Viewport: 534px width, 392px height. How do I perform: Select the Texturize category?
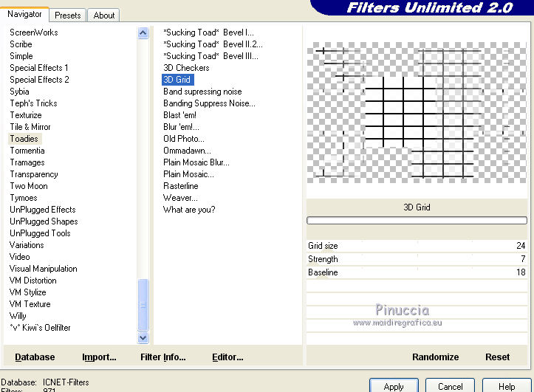[x=26, y=115]
